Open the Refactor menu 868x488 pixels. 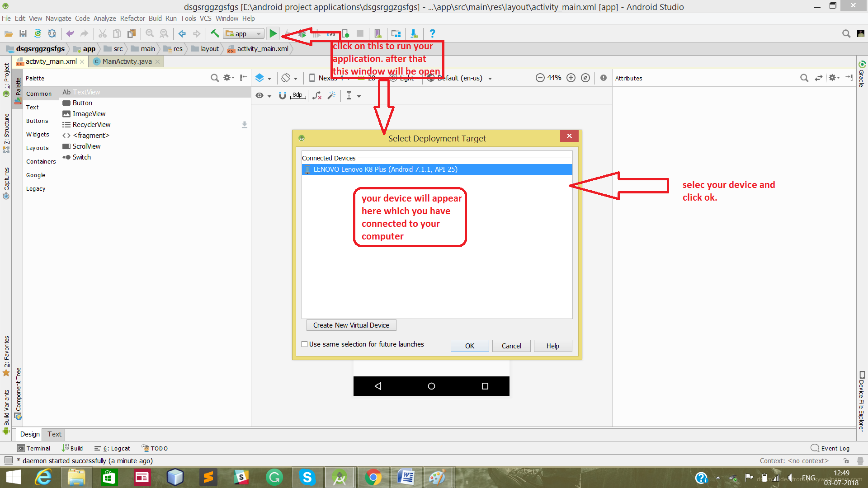(x=132, y=19)
